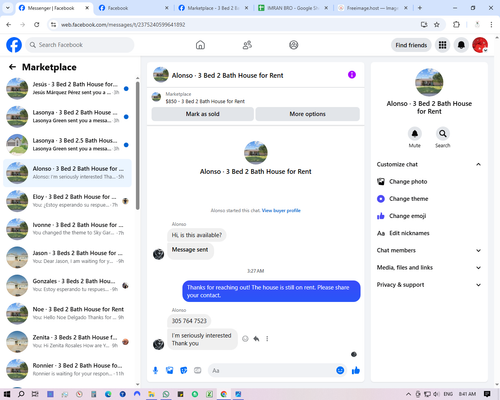Go back with the Marketplace arrow
This screenshot has height=400, width=500.
click(x=12, y=67)
